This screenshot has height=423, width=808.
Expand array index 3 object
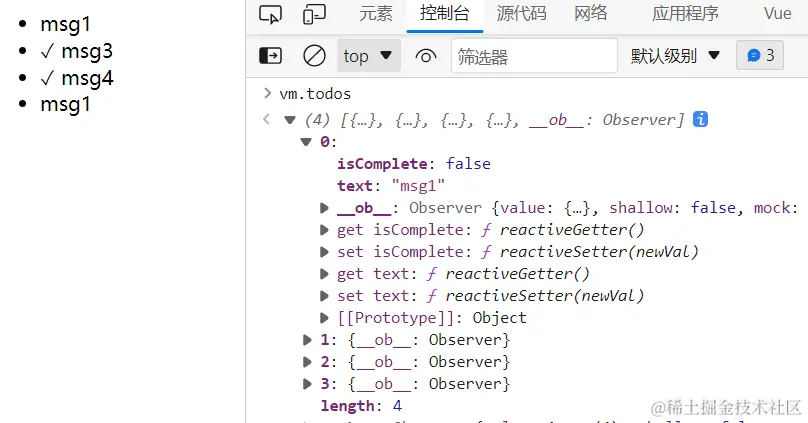tap(308, 384)
